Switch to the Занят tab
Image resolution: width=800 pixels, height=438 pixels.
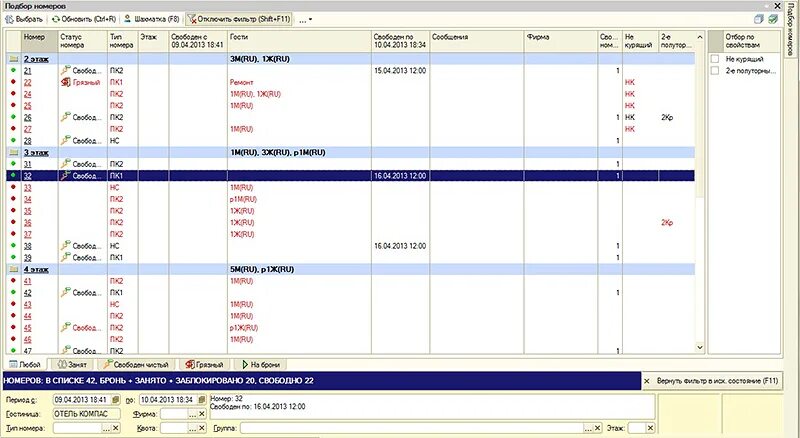click(x=72, y=364)
